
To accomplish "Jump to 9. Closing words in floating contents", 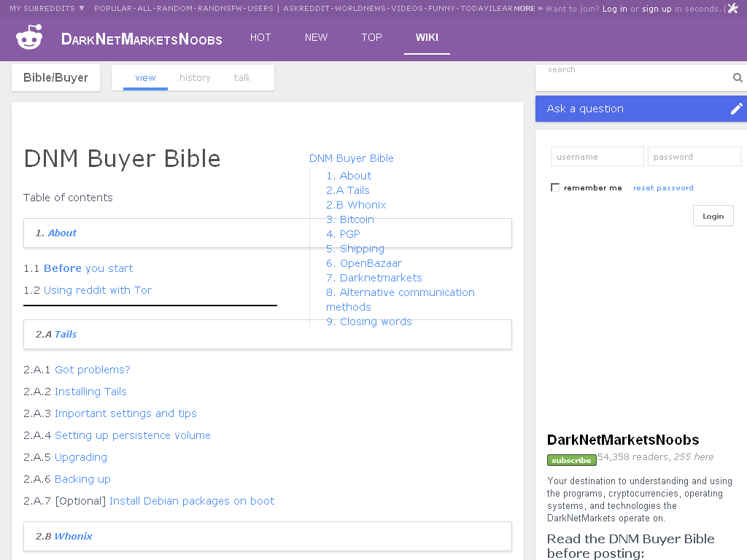I will [369, 322].
